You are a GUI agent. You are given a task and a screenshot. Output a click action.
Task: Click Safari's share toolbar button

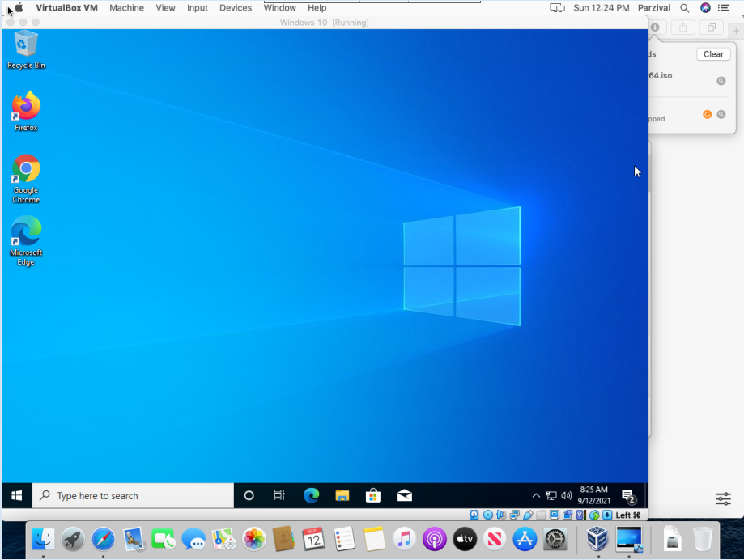(x=682, y=28)
